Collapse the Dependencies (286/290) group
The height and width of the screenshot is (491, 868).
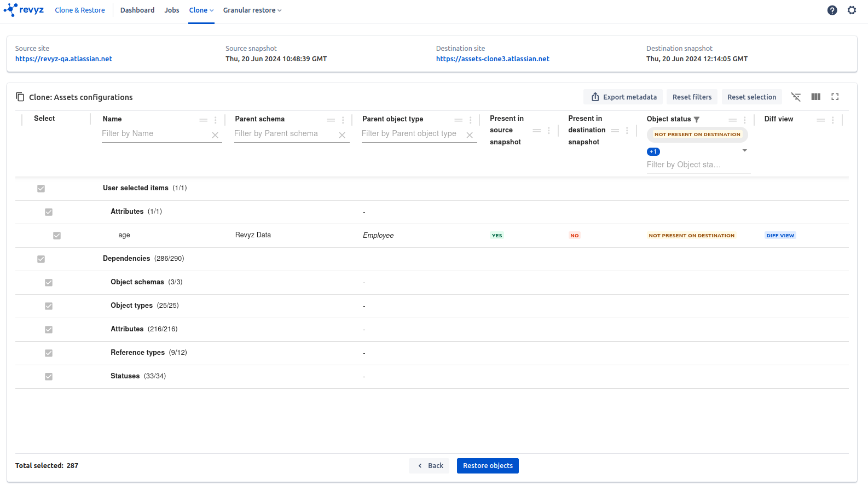tap(143, 259)
